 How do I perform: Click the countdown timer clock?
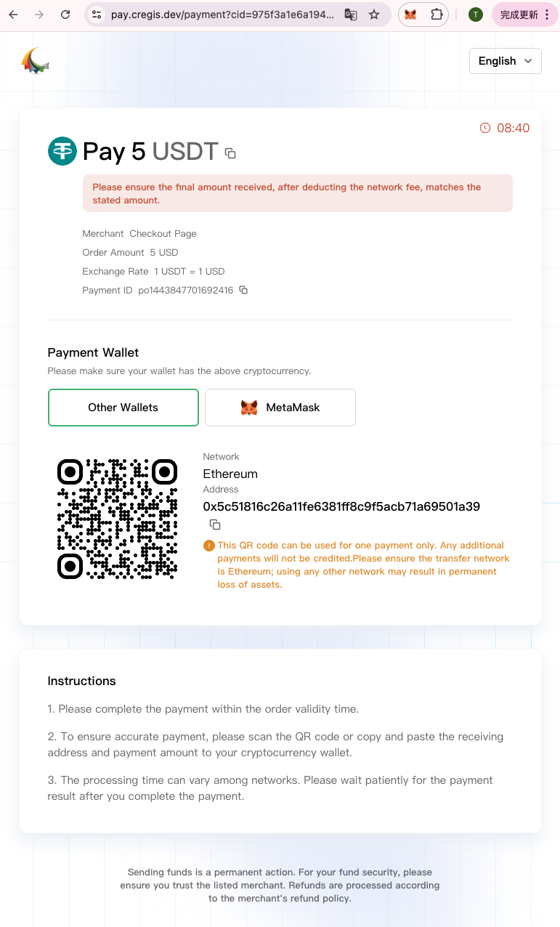tap(485, 128)
